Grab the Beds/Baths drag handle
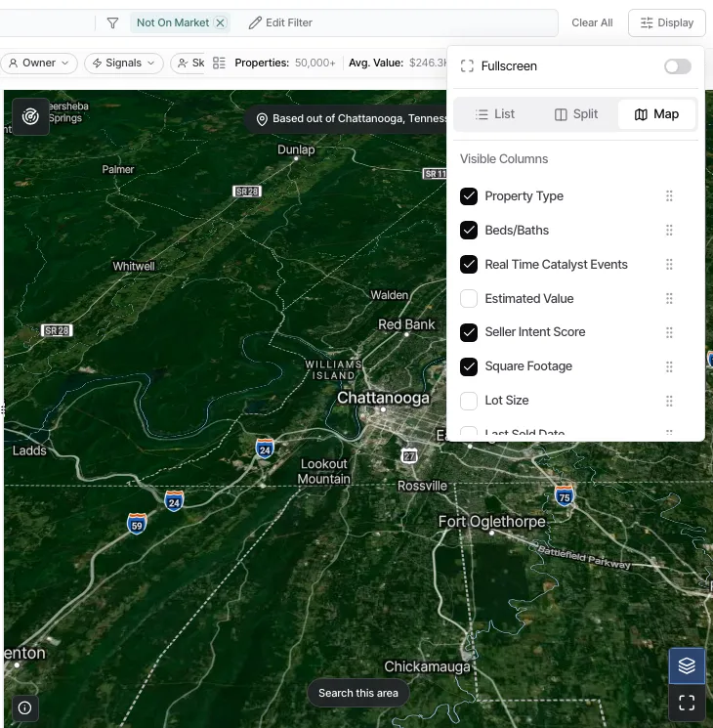Viewport: 713px width, 728px height. point(669,231)
